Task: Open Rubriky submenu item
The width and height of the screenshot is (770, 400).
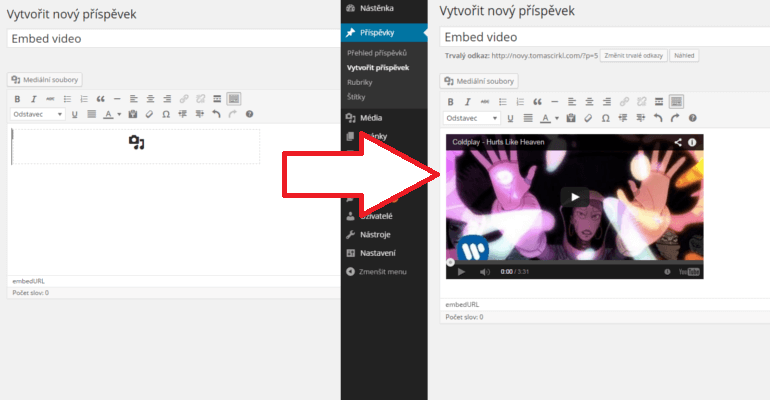Action: tap(359, 82)
